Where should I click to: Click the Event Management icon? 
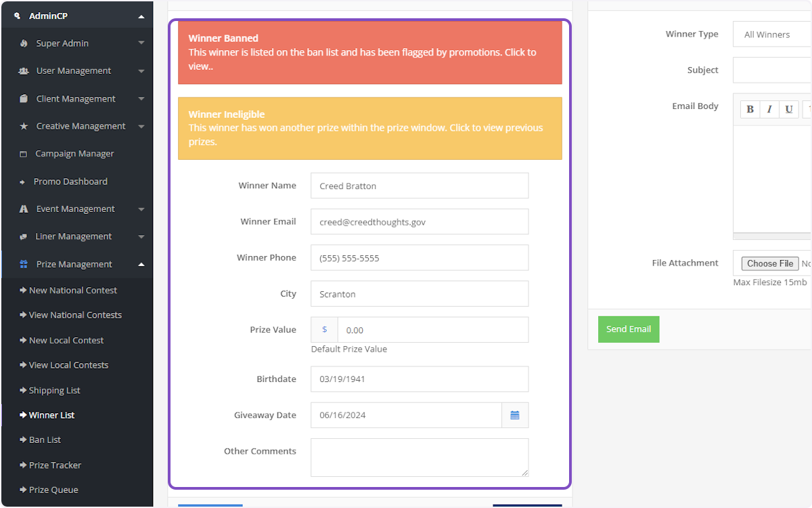click(x=22, y=209)
